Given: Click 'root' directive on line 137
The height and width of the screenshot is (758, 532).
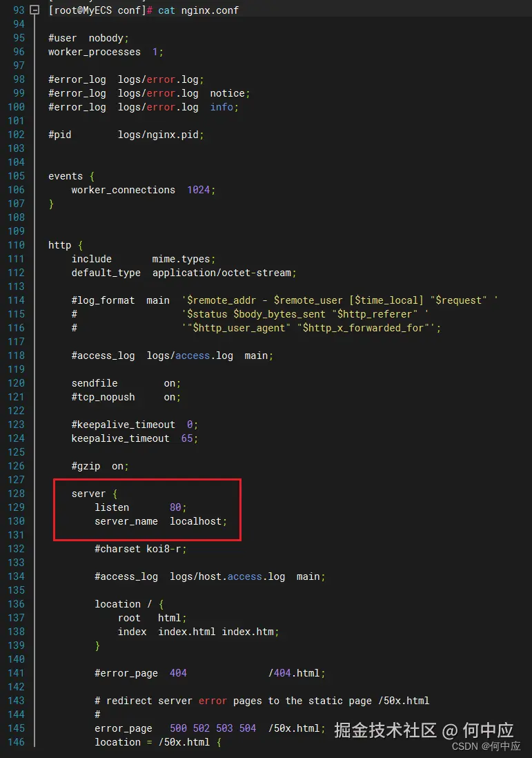Looking at the screenshot, I should pyautogui.click(x=129, y=618).
